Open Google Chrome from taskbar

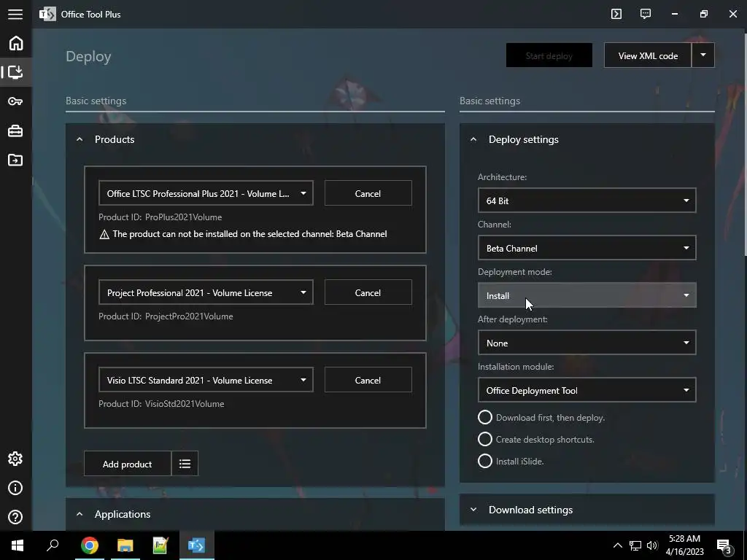click(90, 545)
